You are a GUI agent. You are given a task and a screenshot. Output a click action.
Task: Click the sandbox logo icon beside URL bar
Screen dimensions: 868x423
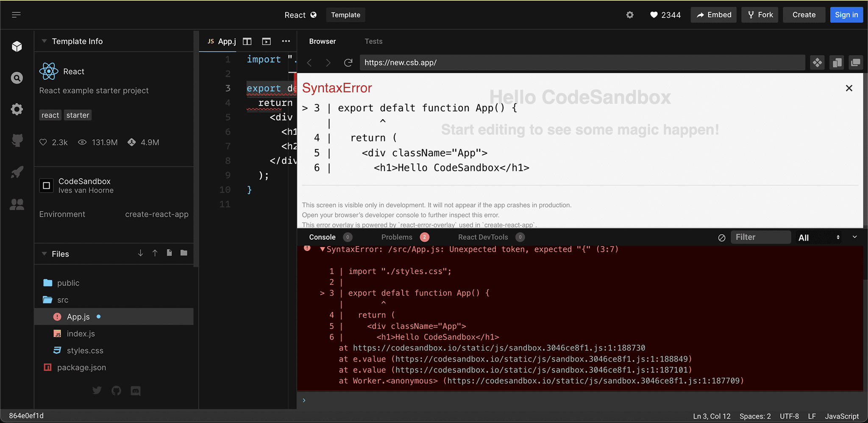tap(818, 63)
